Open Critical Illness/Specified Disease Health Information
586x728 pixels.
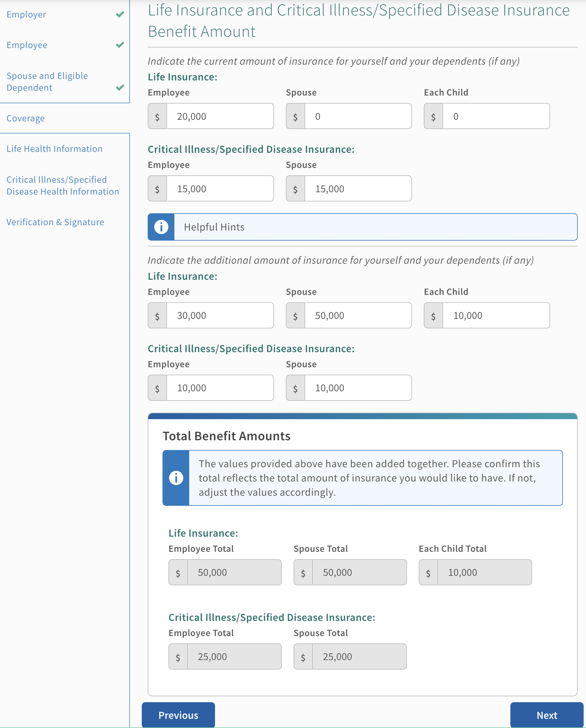point(63,185)
